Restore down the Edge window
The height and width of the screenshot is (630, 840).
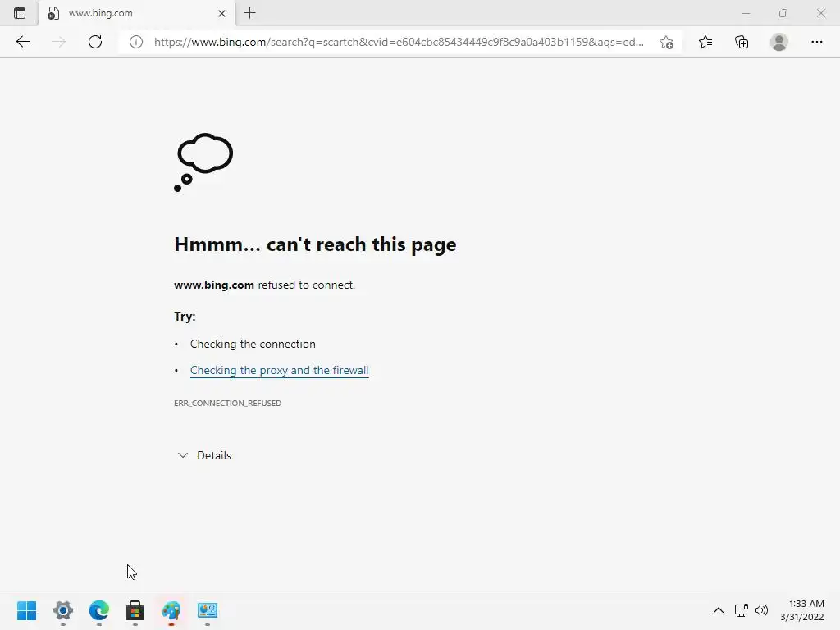[x=783, y=13]
